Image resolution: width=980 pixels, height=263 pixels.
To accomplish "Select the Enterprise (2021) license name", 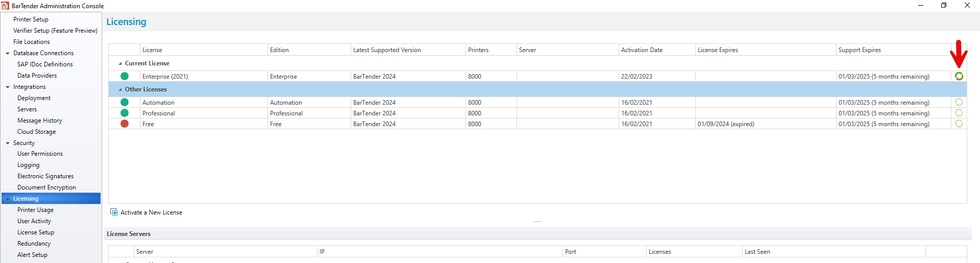I will point(165,77).
